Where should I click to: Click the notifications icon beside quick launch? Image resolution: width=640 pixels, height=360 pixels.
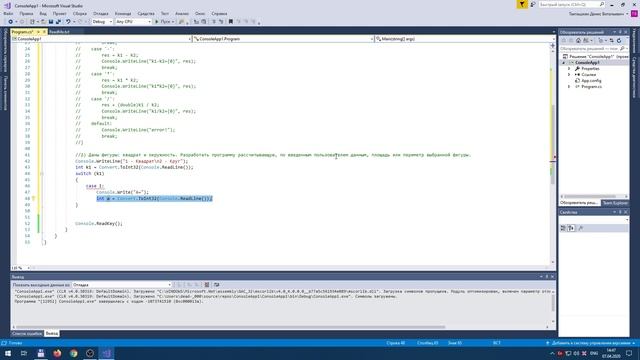(533, 4)
